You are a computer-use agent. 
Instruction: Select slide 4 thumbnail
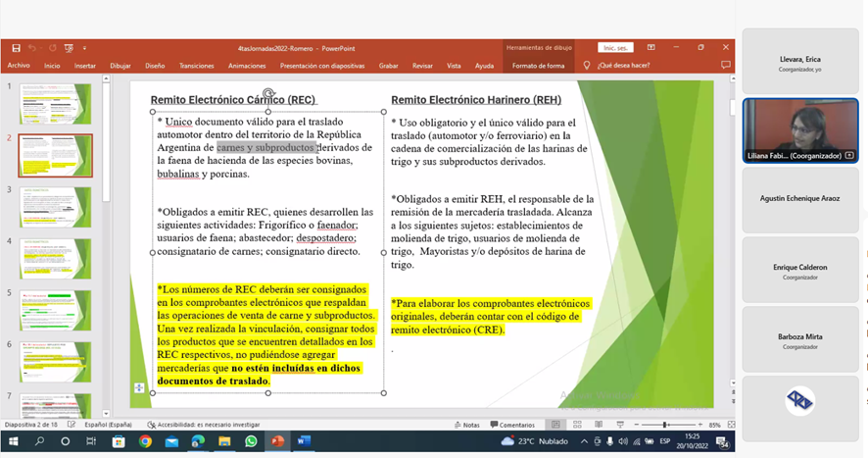[56, 258]
